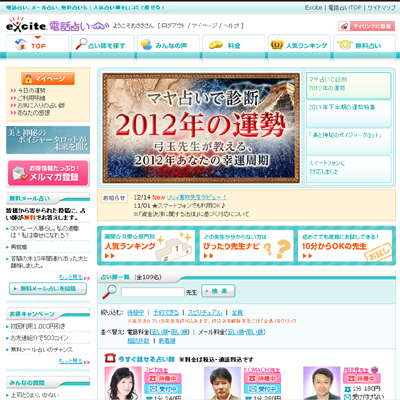Click the 電話占い logo beside Excite
The image size is (400, 400).
pyautogui.click(x=79, y=26)
